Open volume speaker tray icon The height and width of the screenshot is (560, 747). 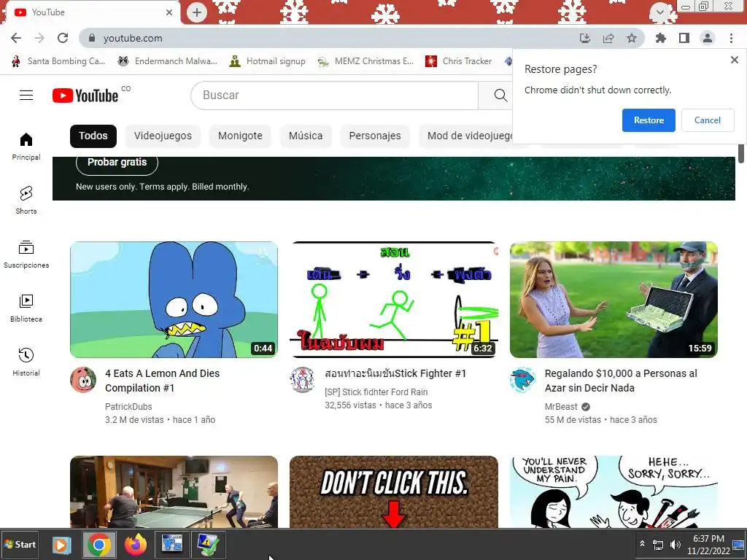coord(675,544)
